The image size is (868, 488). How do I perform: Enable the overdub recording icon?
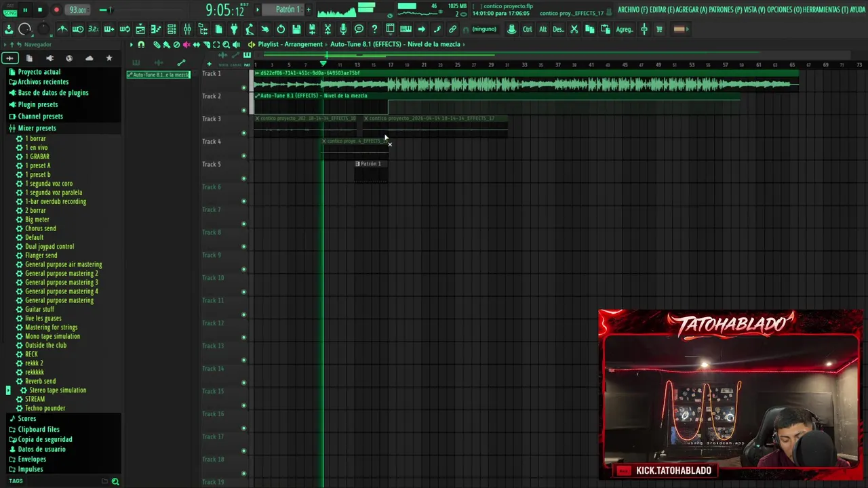tap(108, 29)
